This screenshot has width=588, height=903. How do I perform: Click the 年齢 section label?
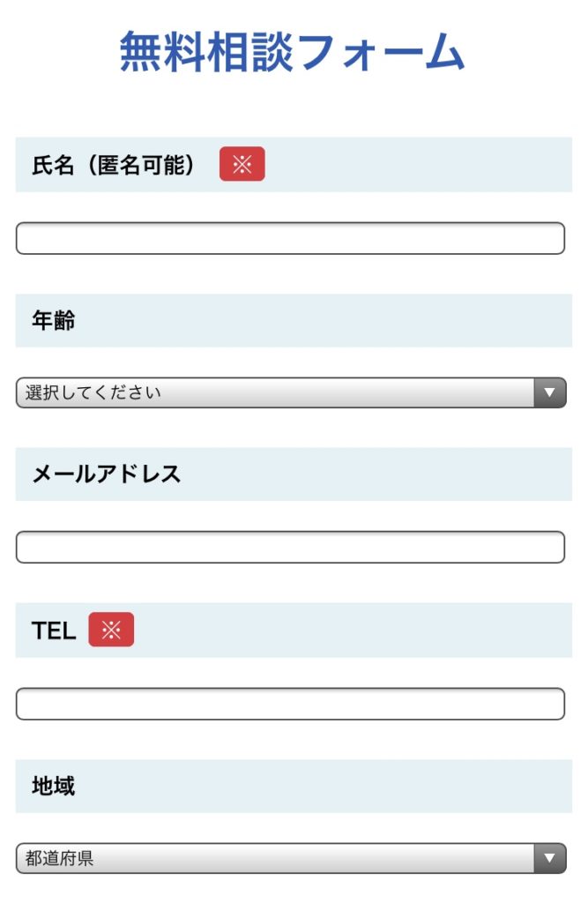[53, 320]
